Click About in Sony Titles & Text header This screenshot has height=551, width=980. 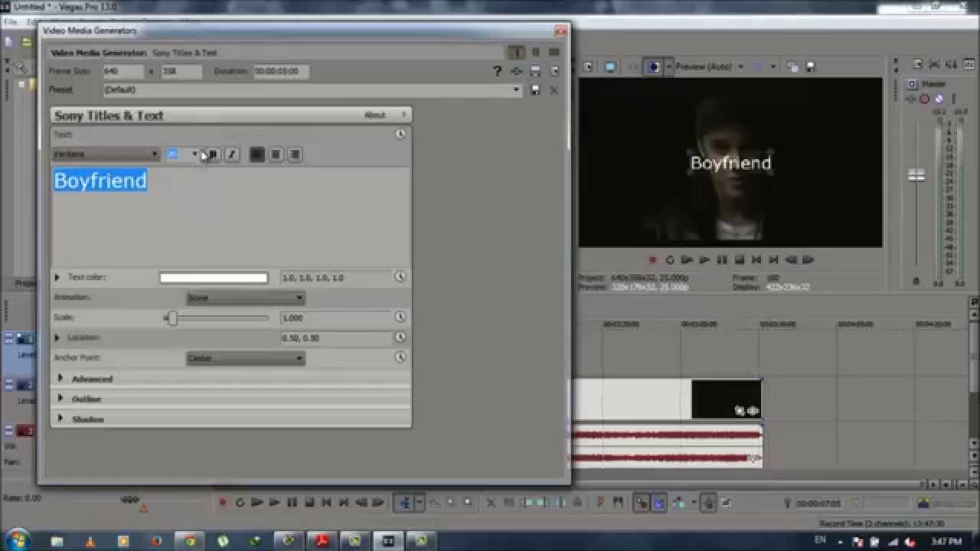(x=374, y=115)
